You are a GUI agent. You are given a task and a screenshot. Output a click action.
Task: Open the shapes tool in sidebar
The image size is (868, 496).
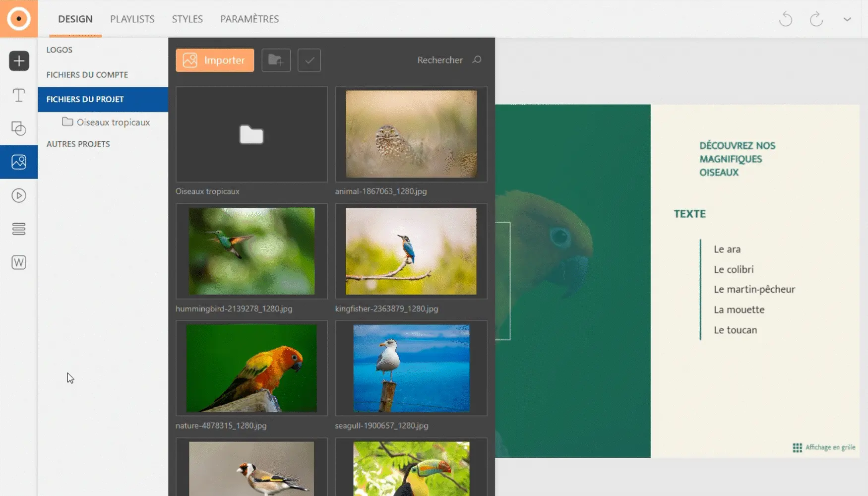[19, 128]
